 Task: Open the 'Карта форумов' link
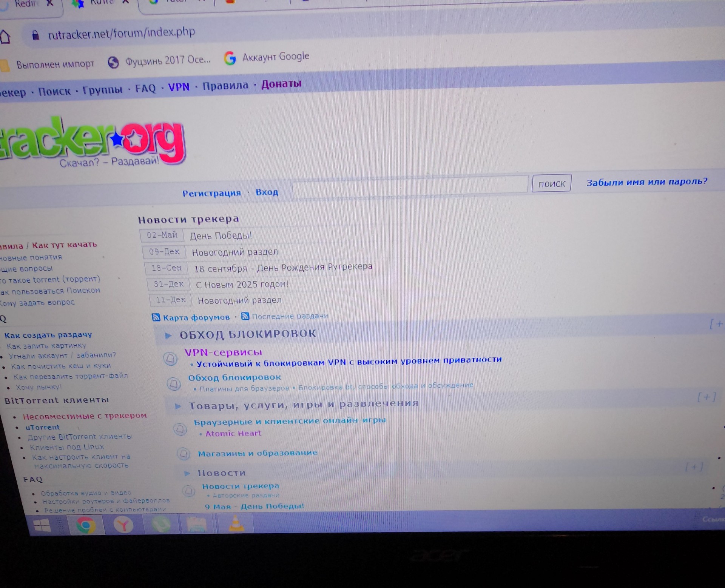pos(196,317)
